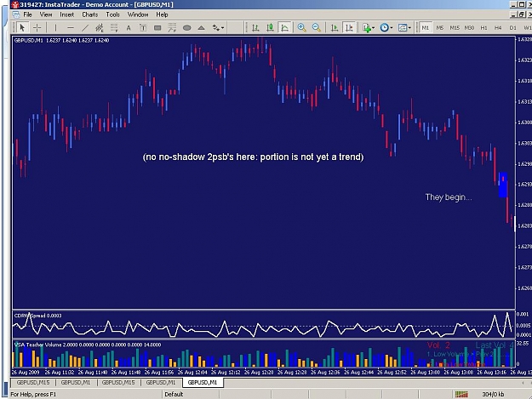Click the templates icon
532x399 pixels.
(x=403, y=28)
